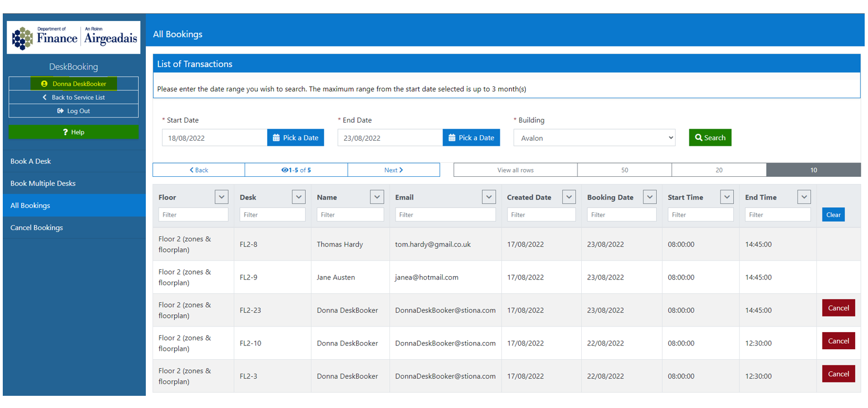Click the Name filter field
This screenshot has width=868, height=408.
click(x=351, y=215)
